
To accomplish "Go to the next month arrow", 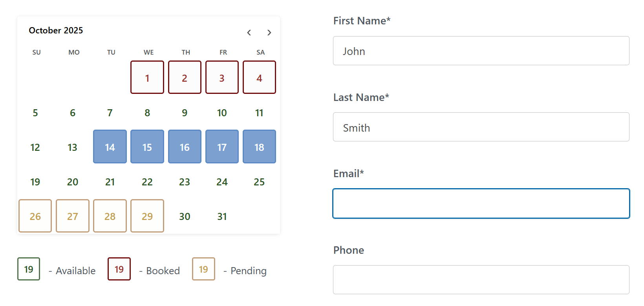I will pyautogui.click(x=269, y=33).
